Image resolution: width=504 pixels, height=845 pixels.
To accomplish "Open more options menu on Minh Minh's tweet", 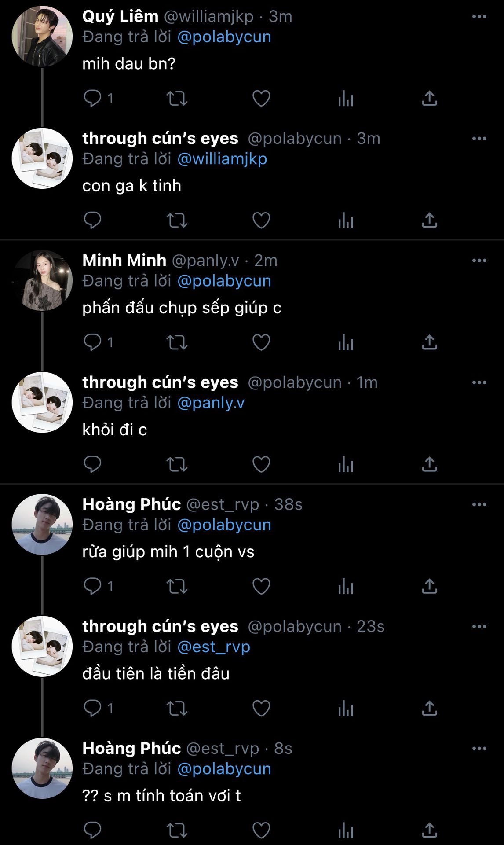I will coord(479,261).
